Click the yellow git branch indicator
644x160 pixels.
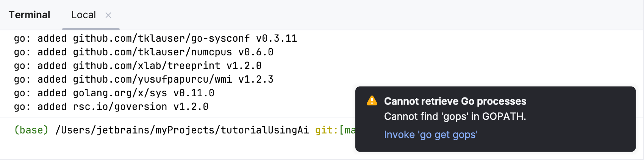(335, 130)
